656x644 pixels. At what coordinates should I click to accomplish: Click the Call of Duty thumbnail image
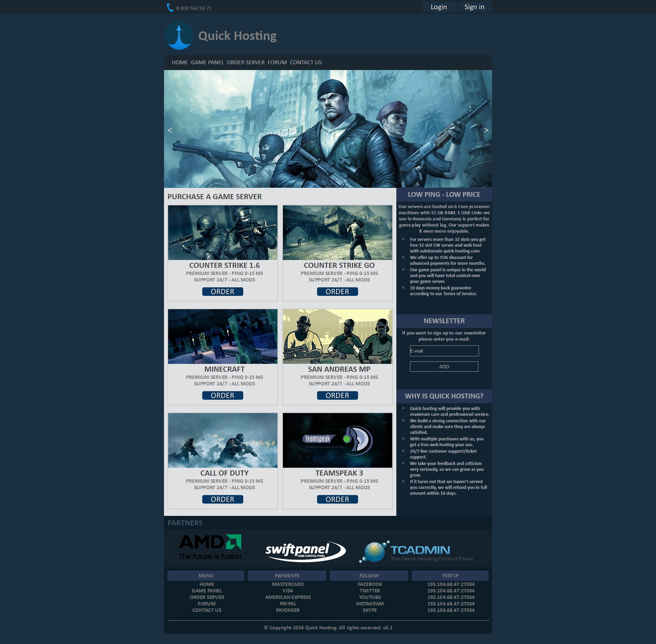(x=223, y=440)
